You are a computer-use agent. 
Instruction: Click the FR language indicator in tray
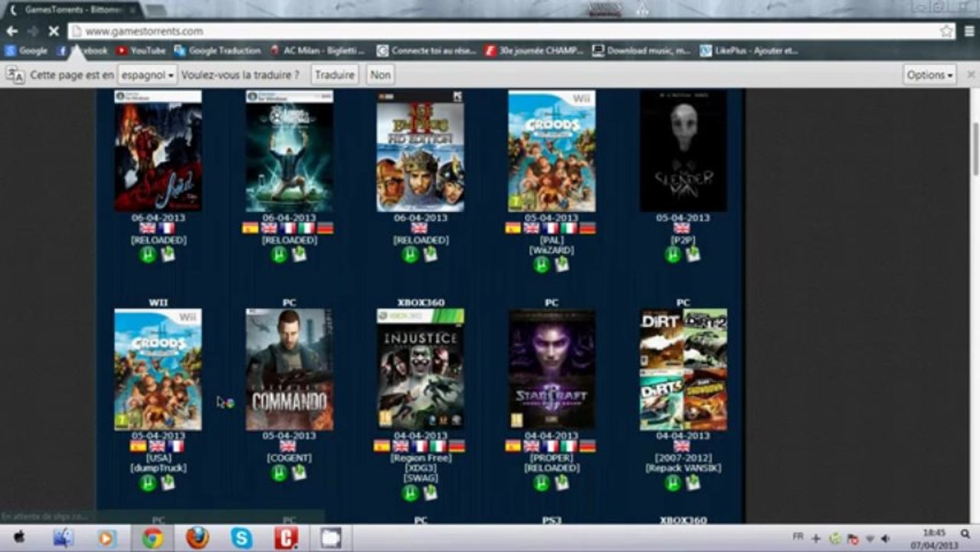pos(798,537)
